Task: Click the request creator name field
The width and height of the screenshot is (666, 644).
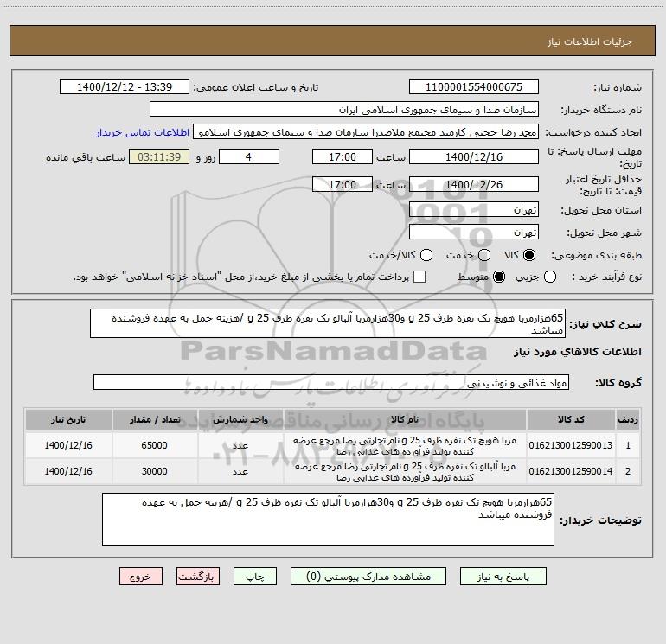Action: [x=366, y=132]
